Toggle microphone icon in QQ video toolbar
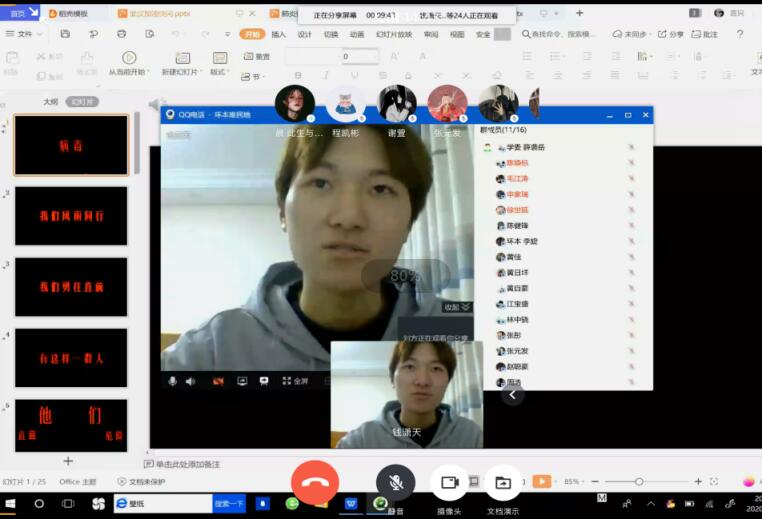Screen dimensions: 762x519 (172, 381)
